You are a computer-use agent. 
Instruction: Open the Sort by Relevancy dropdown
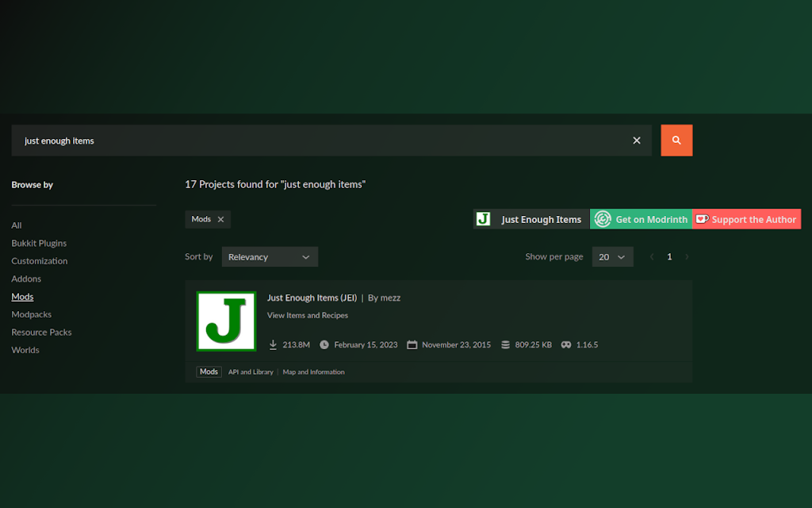coord(270,256)
